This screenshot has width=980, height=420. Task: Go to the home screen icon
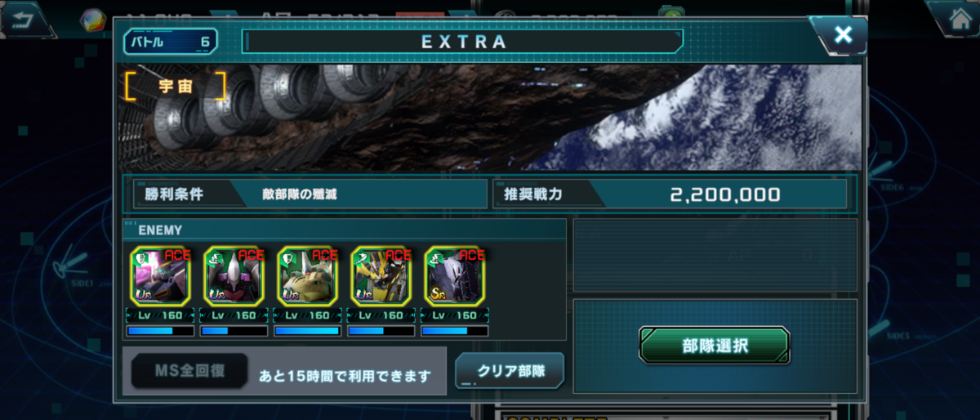[x=952, y=18]
